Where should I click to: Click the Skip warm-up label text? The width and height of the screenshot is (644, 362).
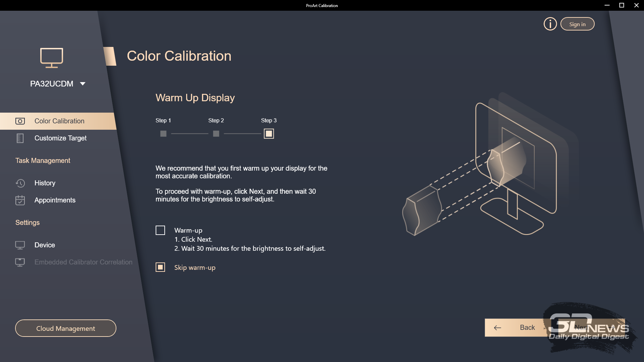195,267
